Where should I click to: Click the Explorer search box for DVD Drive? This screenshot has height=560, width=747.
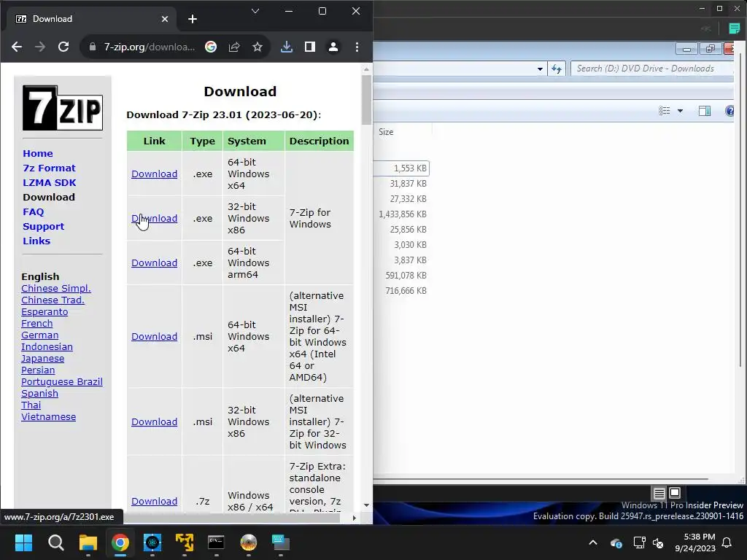(651, 69)
